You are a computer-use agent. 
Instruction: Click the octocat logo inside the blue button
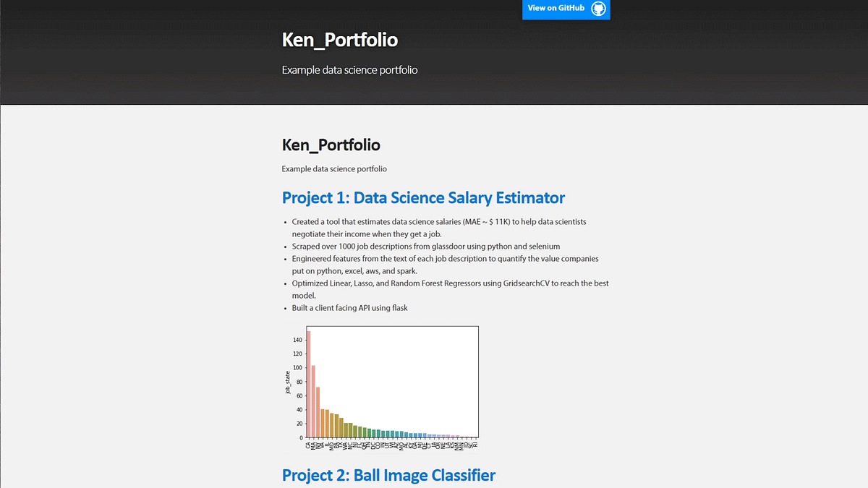point(597,9)
